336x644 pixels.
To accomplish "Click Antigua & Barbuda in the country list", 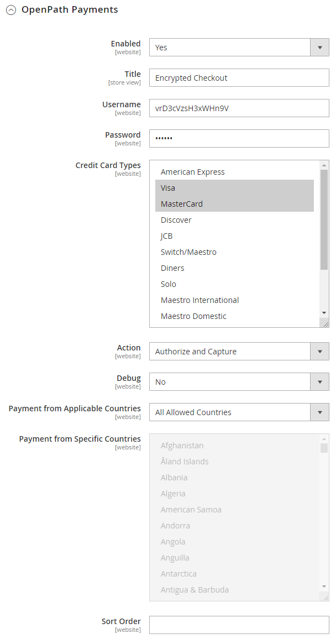I will tap(234, 589).
